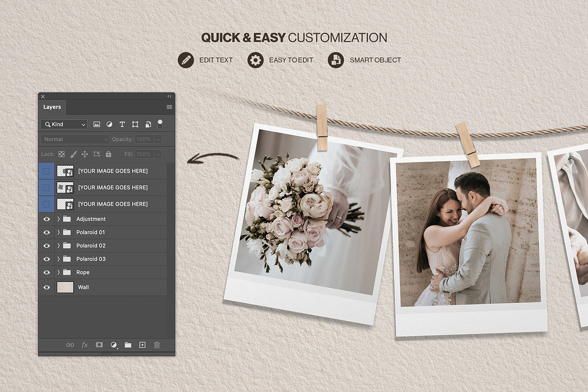Select the Polaroid 02 group name
Image resolution: width=588 pixels, height=392 pixels.
(x=91, y=245)
